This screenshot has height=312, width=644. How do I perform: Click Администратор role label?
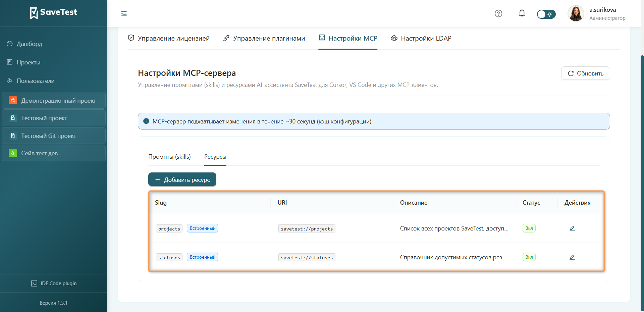tap(607, 18)
